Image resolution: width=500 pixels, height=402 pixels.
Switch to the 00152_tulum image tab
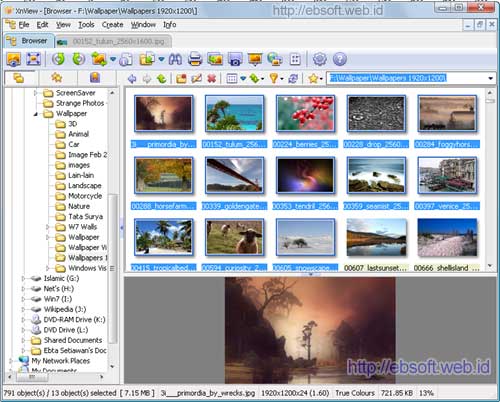click(x=113, y=41)
